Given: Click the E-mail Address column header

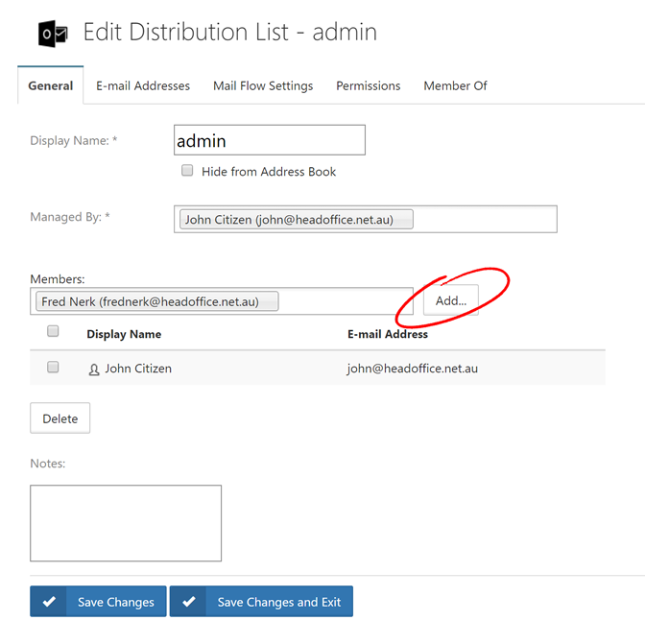Looking at the screenshot, I should tap(388, 334).
